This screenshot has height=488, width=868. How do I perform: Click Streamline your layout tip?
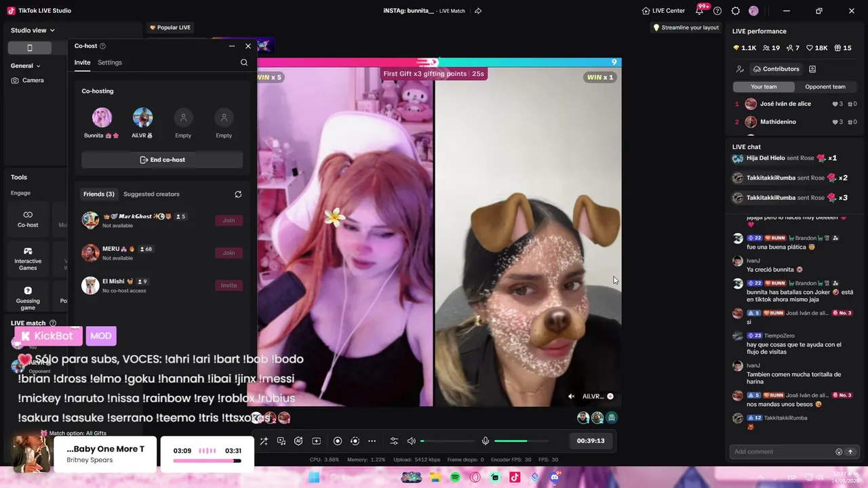686,28
